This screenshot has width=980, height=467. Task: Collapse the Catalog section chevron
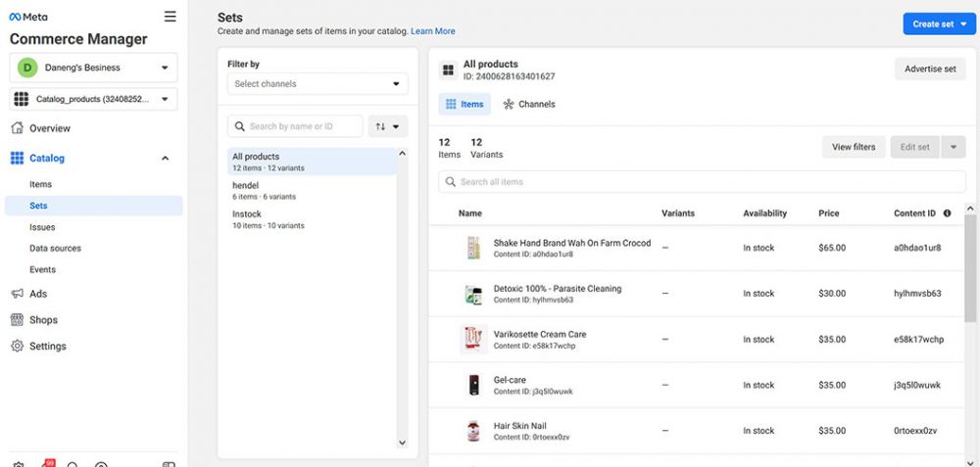coord(165,159)
